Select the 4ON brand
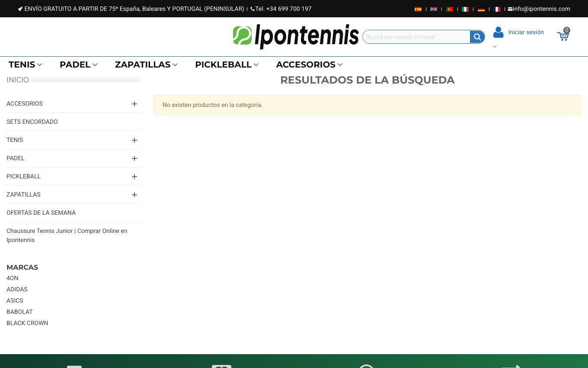The height and width of the screenshot is (368, 588). [13, 278]
